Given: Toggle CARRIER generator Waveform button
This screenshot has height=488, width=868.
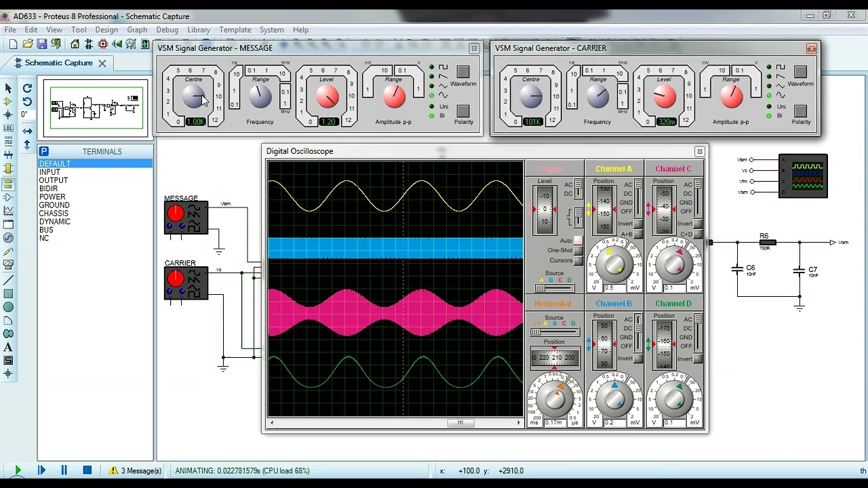Looking at the screenshot, I should pyautogui.click(x=800, y=72).
